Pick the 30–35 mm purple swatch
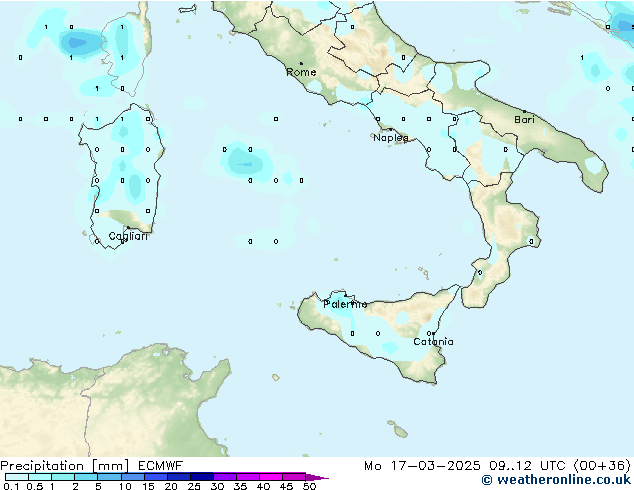Screen dimensions: 634x490 click(x=225, y=477)
